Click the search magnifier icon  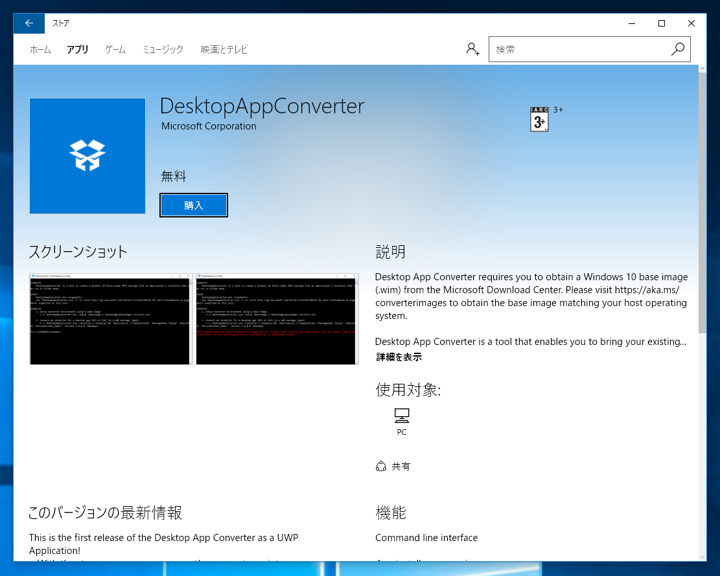click(x=678, y=49)
